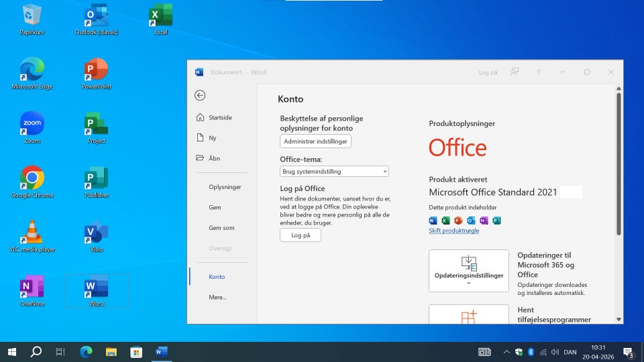Screen dimensions: 644x362
Task: Open the news widget icon on taskbar
Action: click(484, 352)
